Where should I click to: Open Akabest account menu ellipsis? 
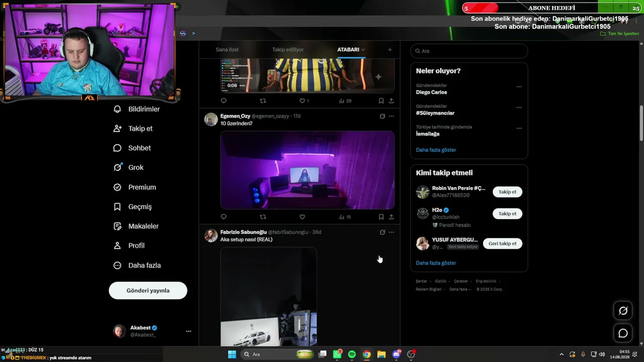click(x=189, y=331)
